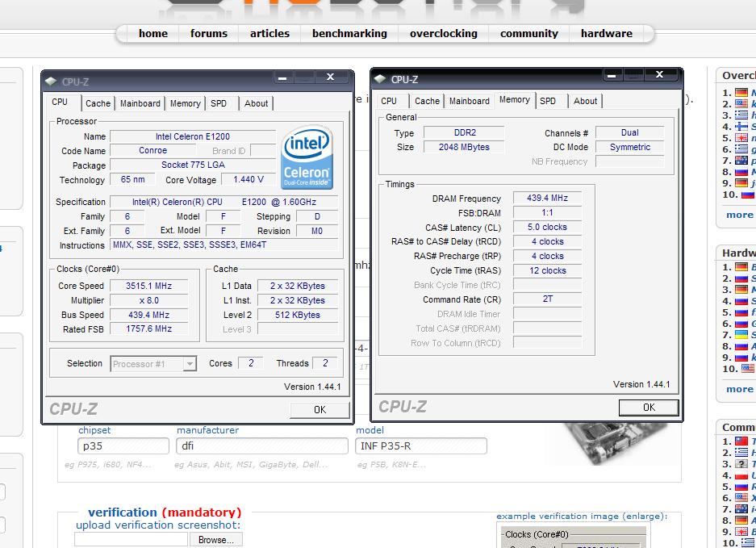
Task: Click the 'more' link under Hardware rankings
Action: click(739, 389)
